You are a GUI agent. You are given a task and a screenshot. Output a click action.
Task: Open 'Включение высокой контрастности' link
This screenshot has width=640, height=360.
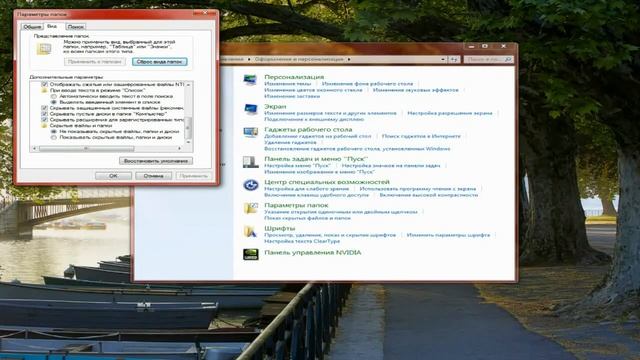pos(429,195)
